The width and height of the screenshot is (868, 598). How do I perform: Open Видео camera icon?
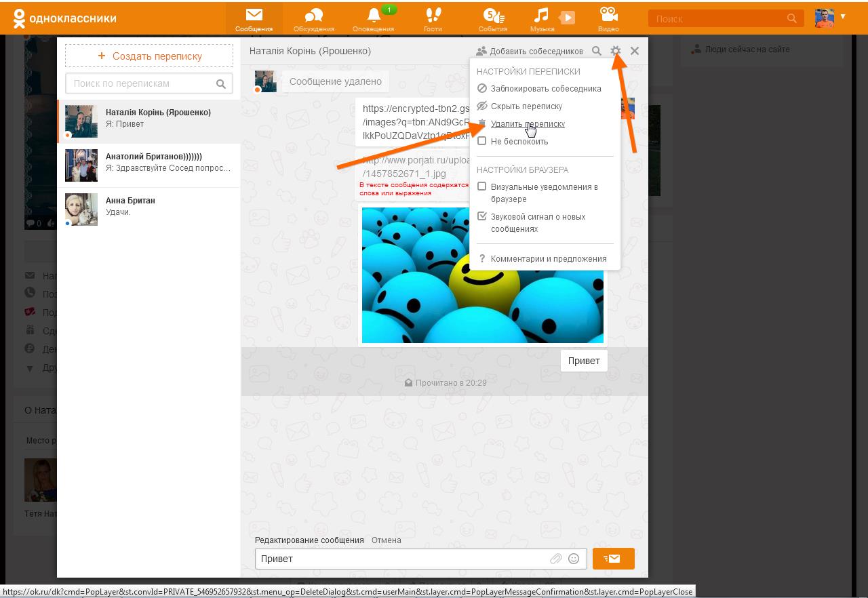(x=608, y=18)
